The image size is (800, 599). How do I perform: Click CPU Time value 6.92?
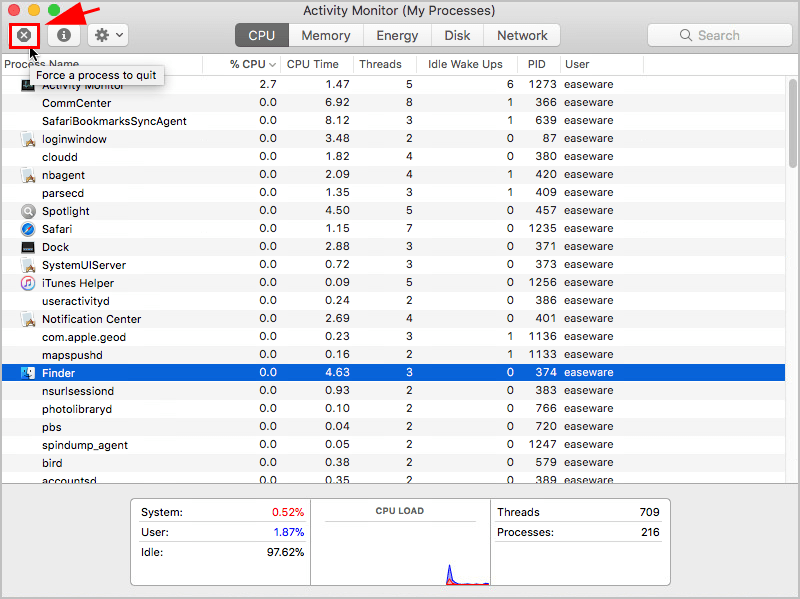[x=337, y=103]
